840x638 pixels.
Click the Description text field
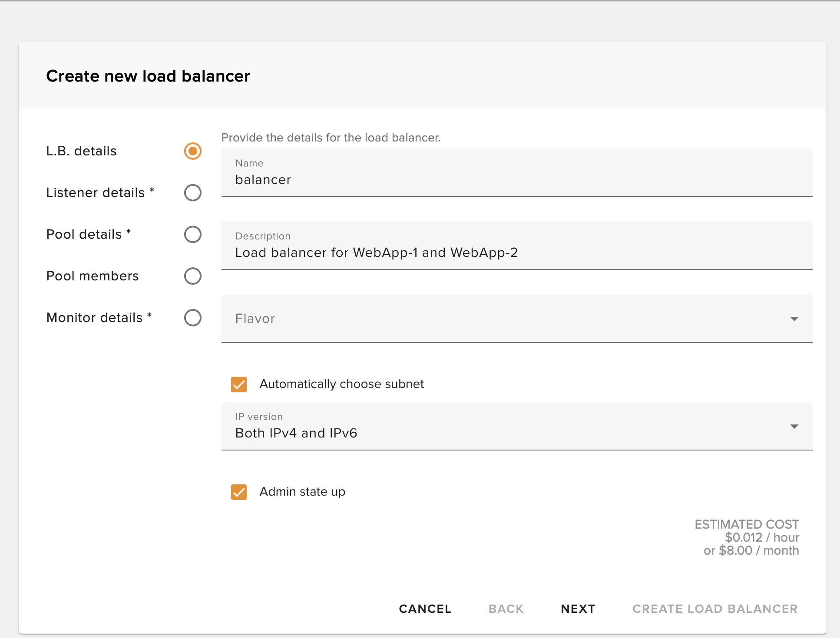click(516, 252)
